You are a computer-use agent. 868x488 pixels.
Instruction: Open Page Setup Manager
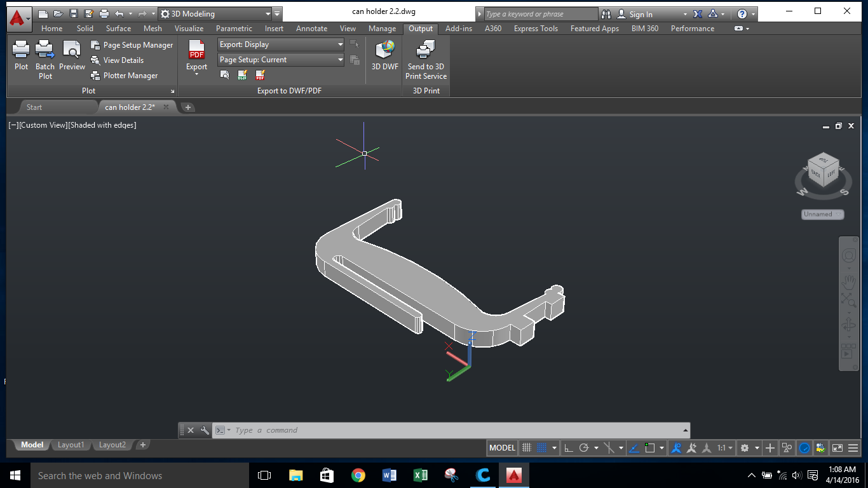132,45
